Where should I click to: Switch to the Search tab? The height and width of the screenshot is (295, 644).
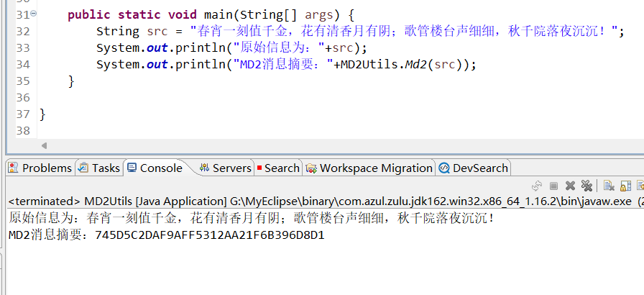coord(278,168)
